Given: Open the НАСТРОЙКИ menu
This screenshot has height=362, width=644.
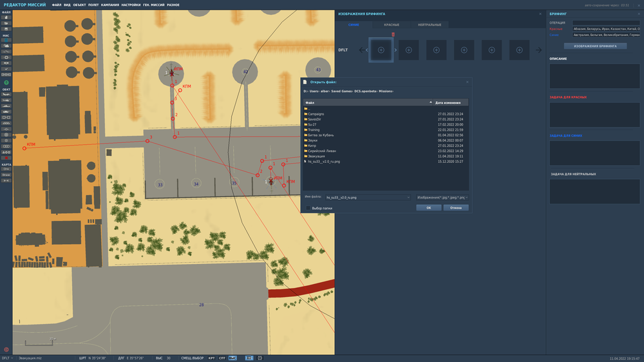Looking at the screenshot, I should point(131,5).
